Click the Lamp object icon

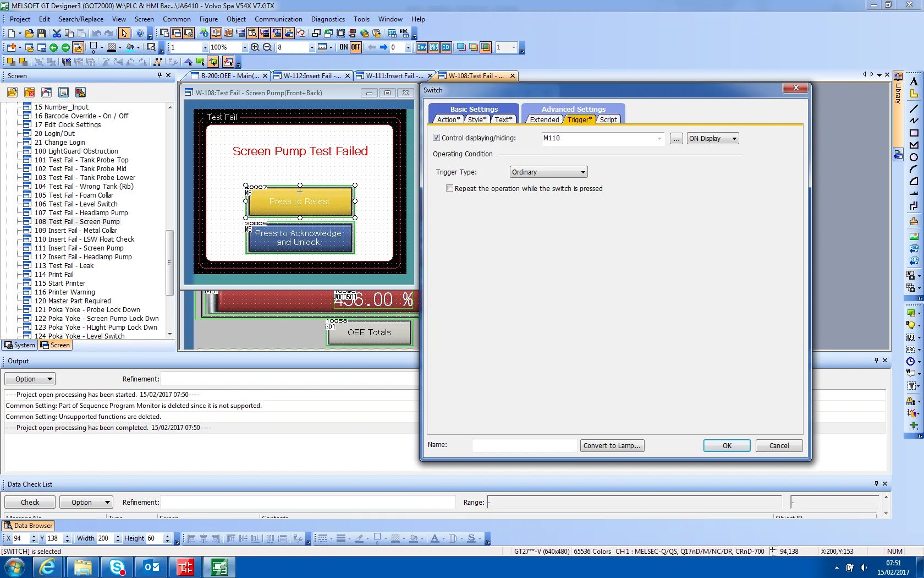[x=911, y=325]
